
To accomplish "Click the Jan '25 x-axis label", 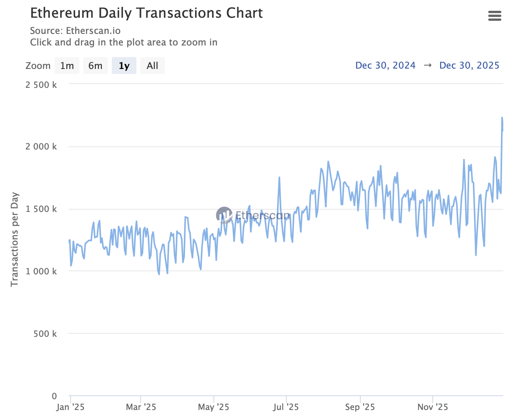I will pyautogui.click(x=70, y=407).
